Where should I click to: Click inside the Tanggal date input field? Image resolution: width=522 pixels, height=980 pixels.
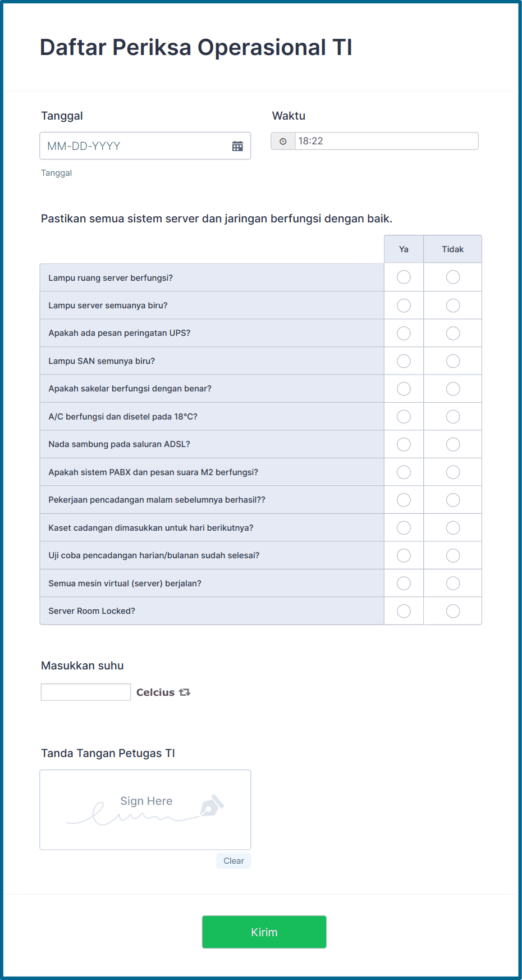[x=123, y=145]
